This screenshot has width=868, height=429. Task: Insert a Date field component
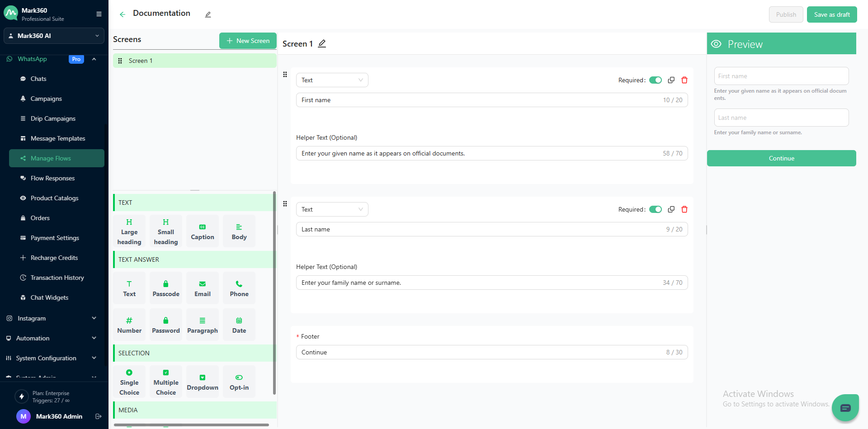pyautogui.click(x=239, y=325)
